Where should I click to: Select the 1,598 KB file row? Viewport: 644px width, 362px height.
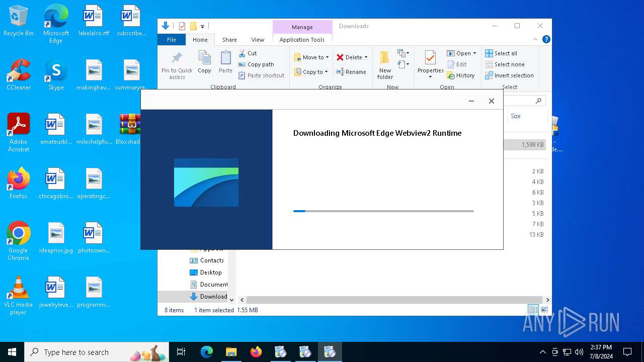point(525,144)
